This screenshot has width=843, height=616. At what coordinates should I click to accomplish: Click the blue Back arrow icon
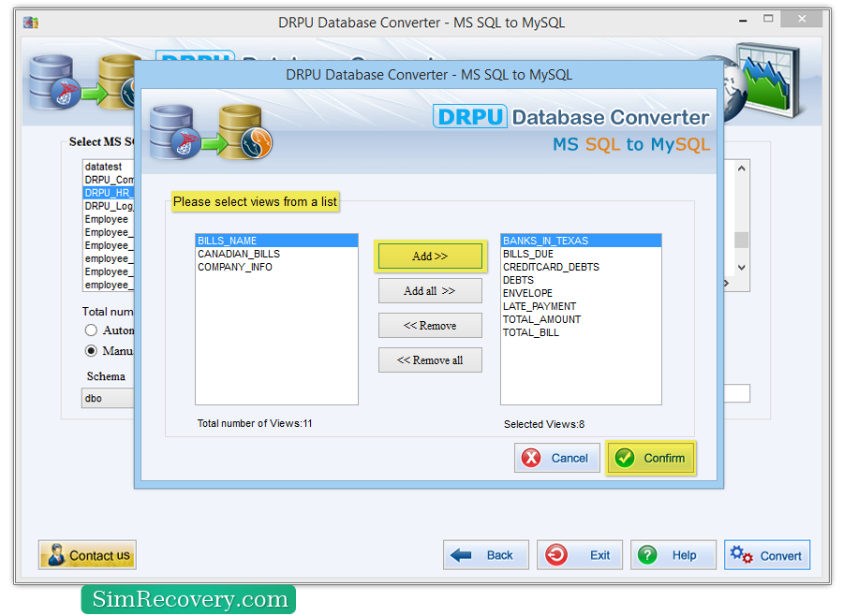[x=462, y=555]
